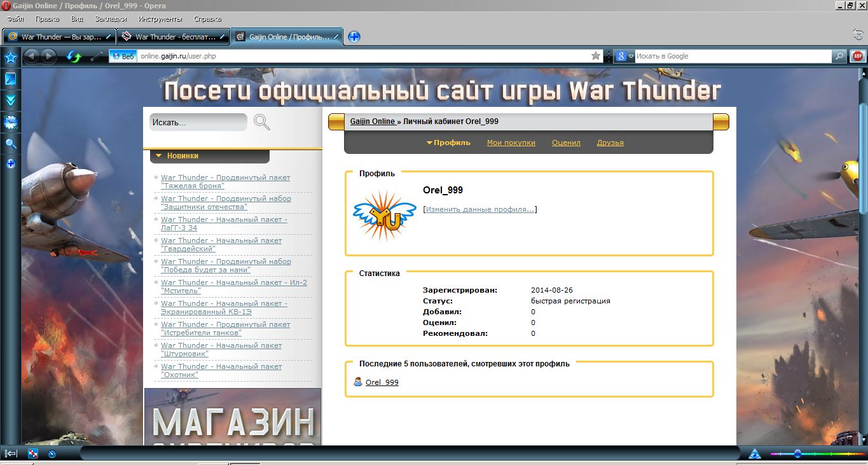This screenshot has height=465, width=868.
Task: Click the password wand key icon
Action: click(97, 57)
